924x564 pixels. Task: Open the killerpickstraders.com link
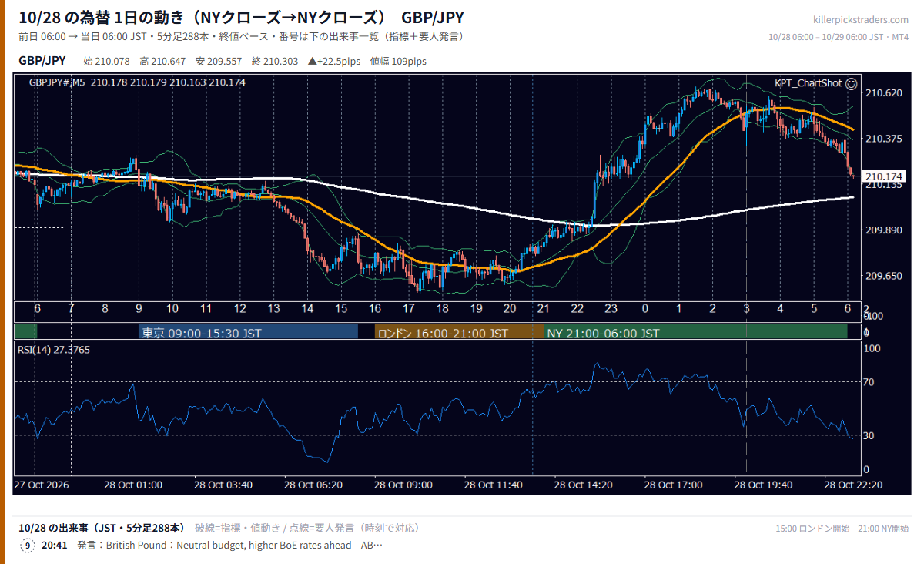[861, 20]
